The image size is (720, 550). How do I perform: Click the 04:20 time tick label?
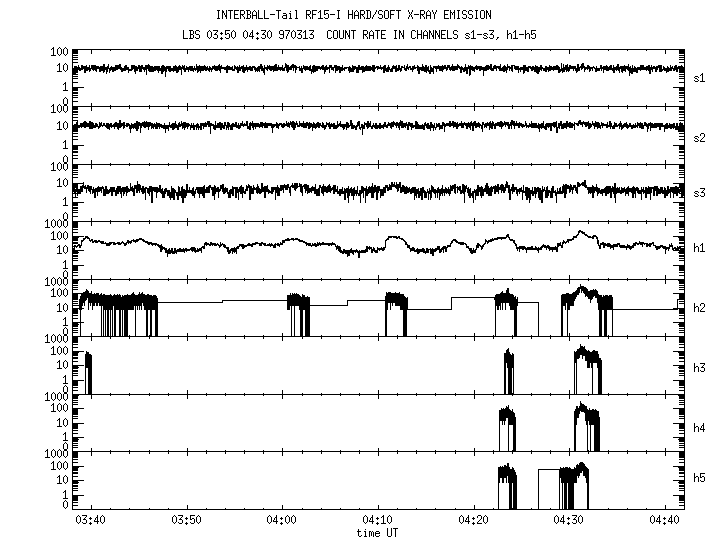(473, 520)
